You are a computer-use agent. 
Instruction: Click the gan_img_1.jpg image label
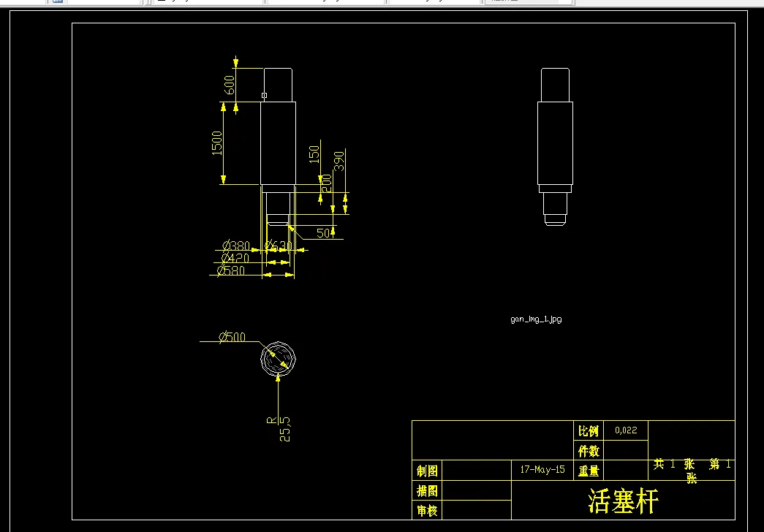pos(536,319)
